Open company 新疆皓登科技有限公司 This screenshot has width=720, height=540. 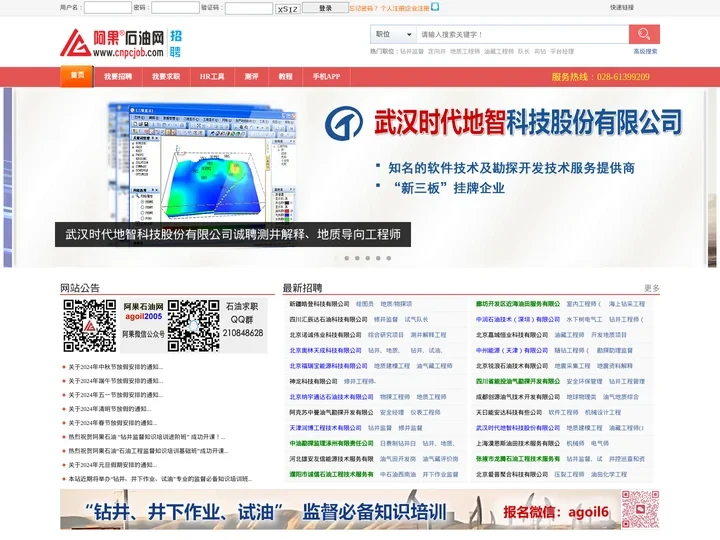319,304
